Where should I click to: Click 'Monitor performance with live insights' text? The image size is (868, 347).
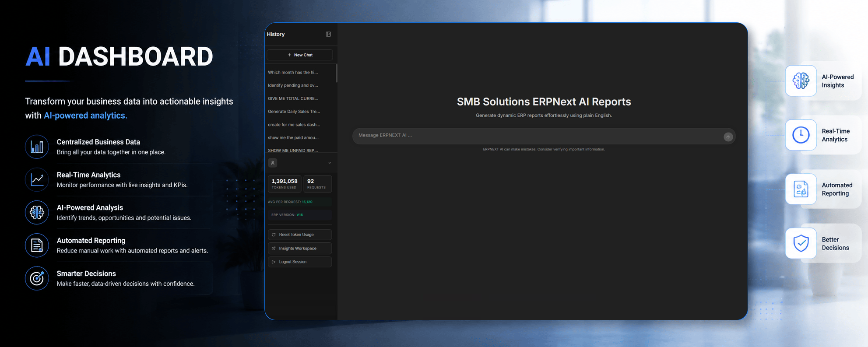122,185
